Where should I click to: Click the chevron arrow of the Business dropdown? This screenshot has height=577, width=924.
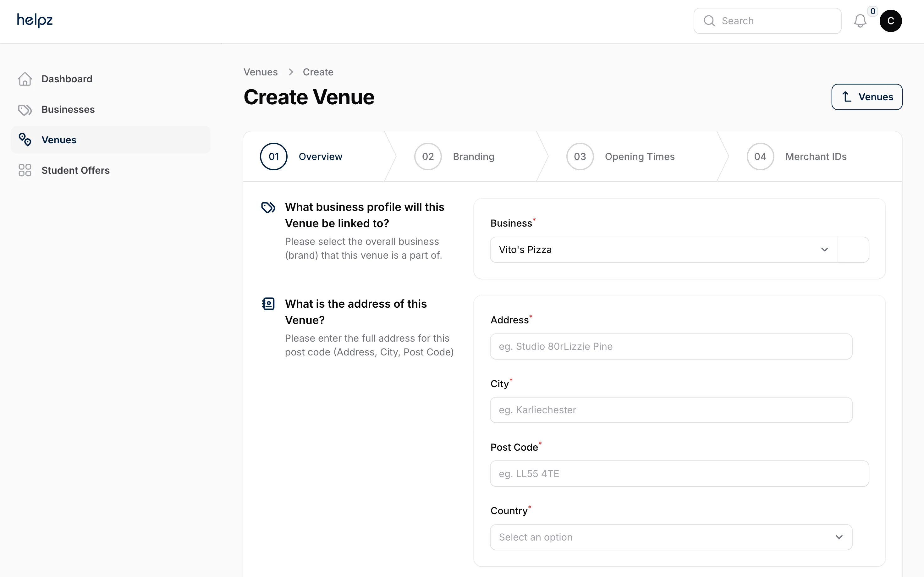(824, 250)
